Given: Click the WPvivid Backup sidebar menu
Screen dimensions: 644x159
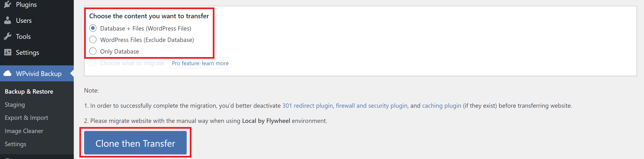Looking at the screenshot, I should (39, 73).
